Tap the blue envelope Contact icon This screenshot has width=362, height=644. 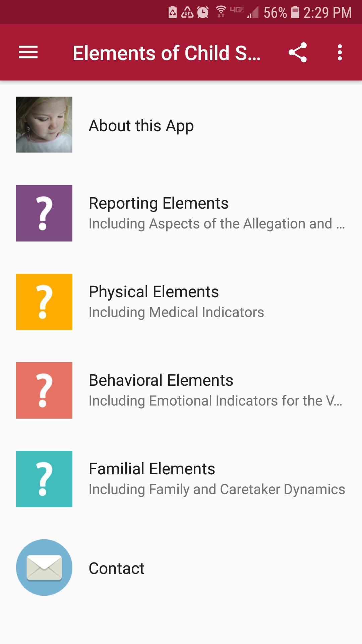pos(44,568)
